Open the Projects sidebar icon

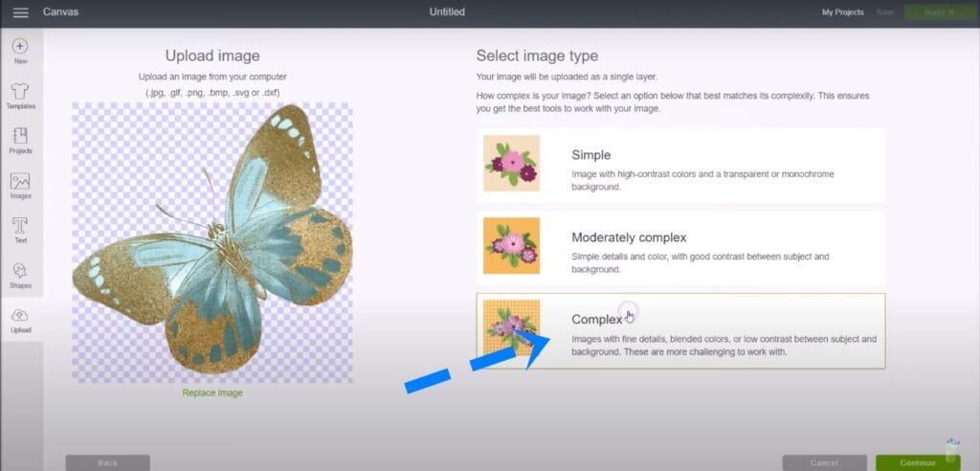click(x=20, y=136)
